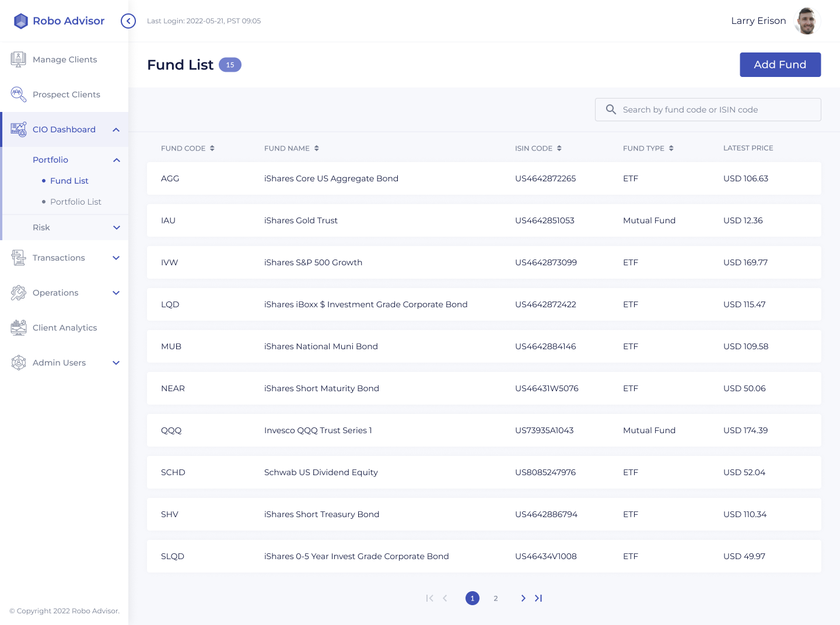
Task: Sort by FUND TYPE using the sort arrows
Action: (x=671, y=148)
